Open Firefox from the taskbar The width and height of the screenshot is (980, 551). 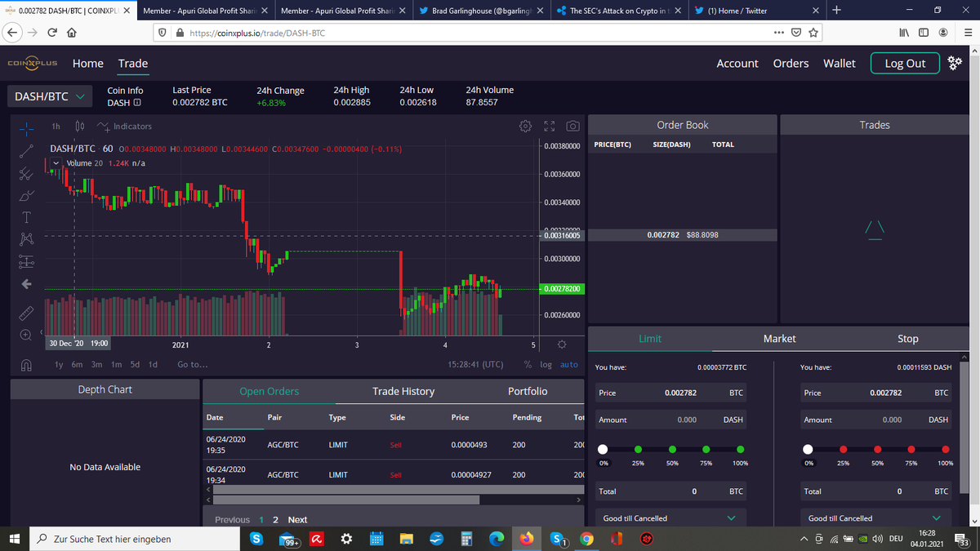coord(526,539)
